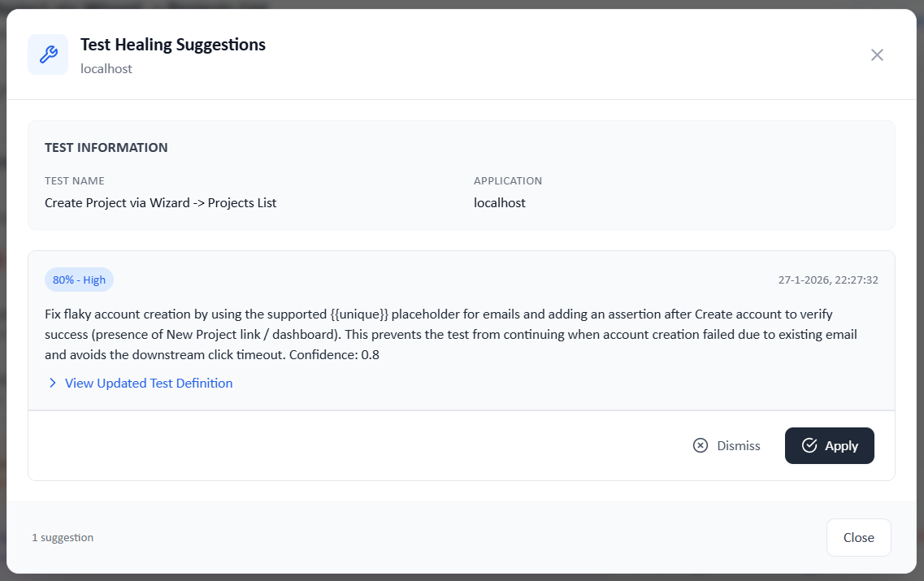Select the Test Healing Suggestions title
924x581 pixels.
click(x=173, y=45)
